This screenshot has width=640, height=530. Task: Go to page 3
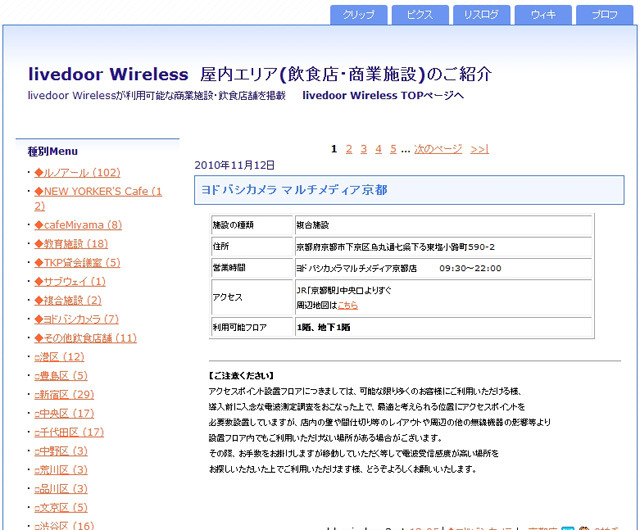click(x=363, y=149)
